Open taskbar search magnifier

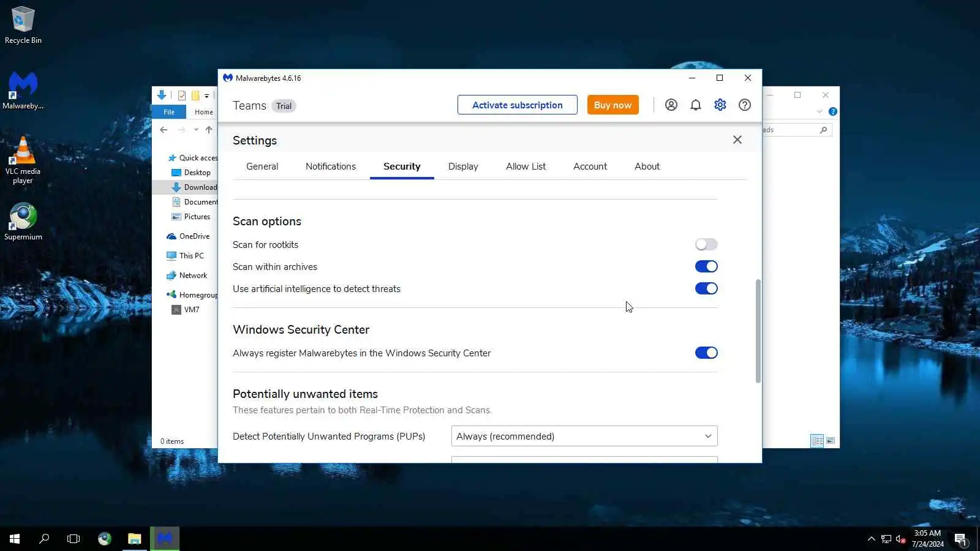(44, 539)
